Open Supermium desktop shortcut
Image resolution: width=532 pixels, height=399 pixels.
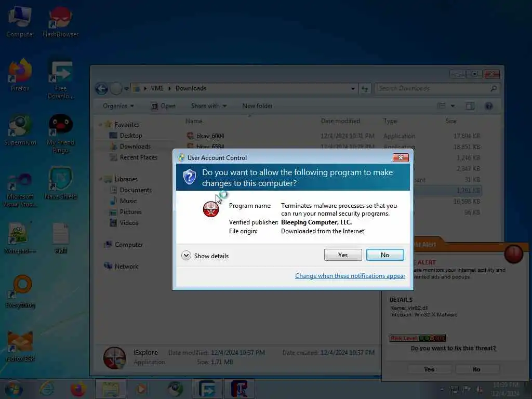pos(20,129)
